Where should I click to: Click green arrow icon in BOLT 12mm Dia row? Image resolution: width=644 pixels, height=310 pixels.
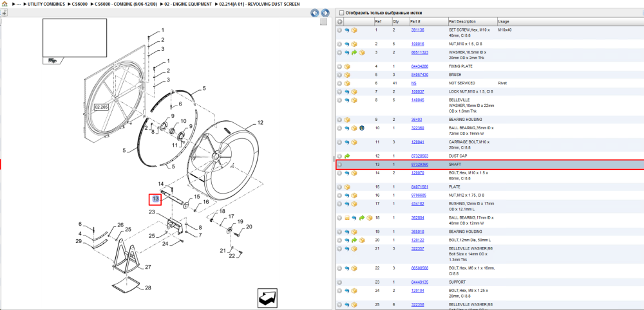click(x=354, y=241)
